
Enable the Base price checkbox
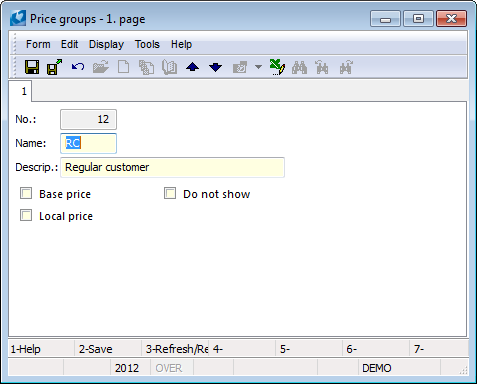pos(26,193)
